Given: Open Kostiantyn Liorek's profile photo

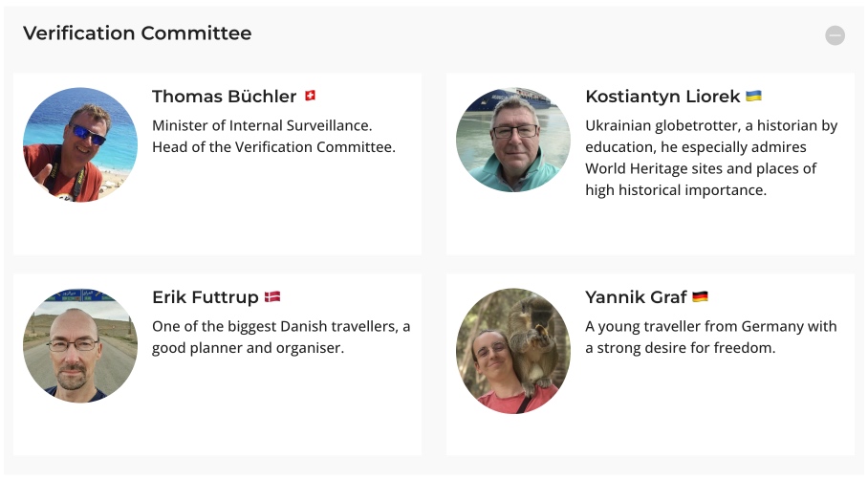Looking at the screenshot, I should 513,140.
